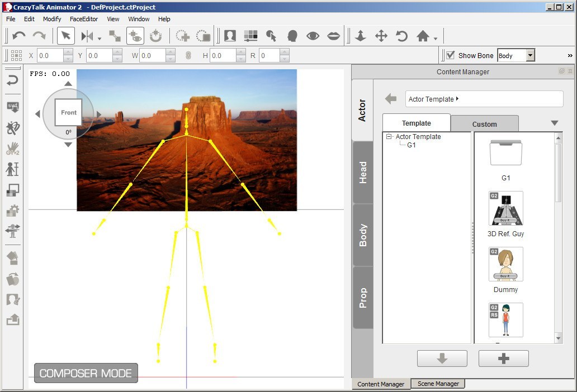Select the 3D Ref. Guy thumbnail
Viewport: 577px width, 392px height.
(x=505, y=208)
